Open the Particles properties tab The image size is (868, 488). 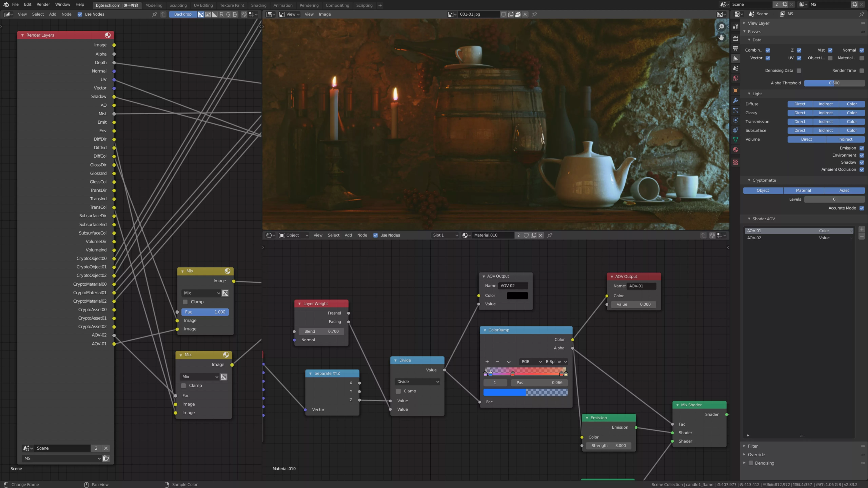736,110
